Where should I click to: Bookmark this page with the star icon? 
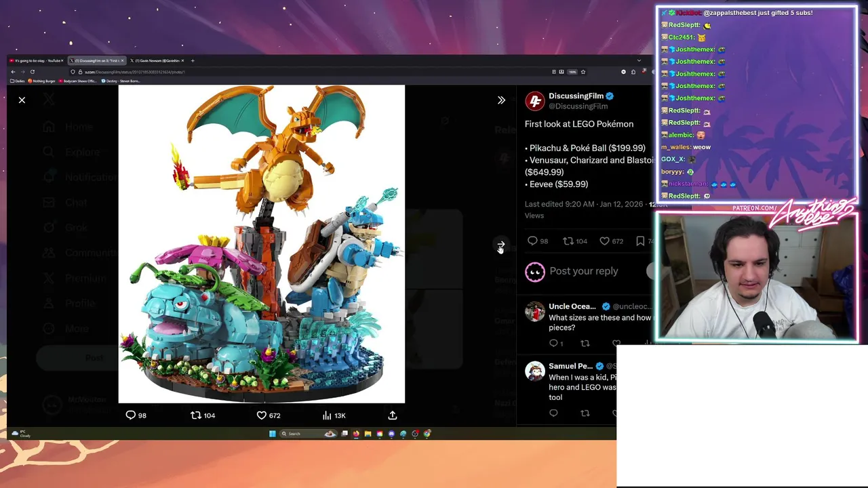[583, 72]
